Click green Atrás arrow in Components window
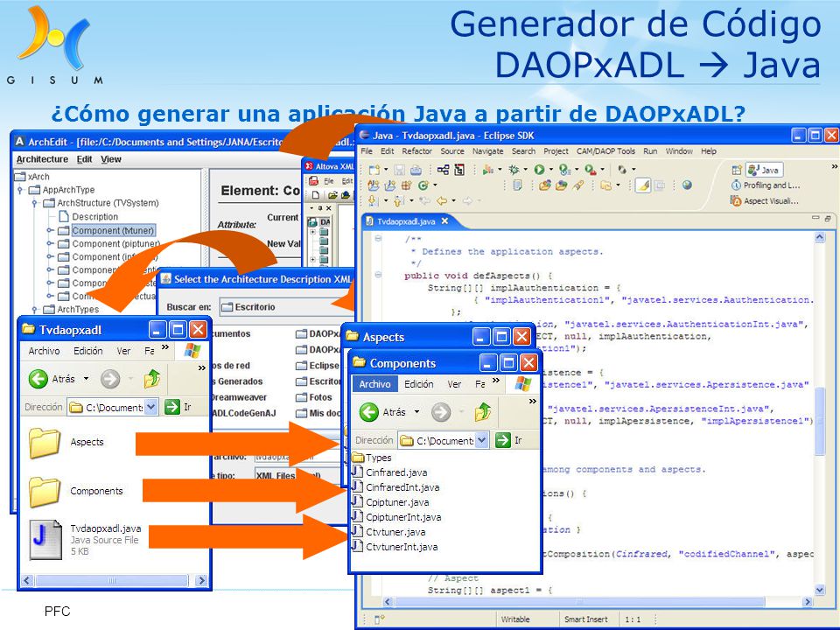The height and width of the screenshot is (630, 840). (368, 412)
